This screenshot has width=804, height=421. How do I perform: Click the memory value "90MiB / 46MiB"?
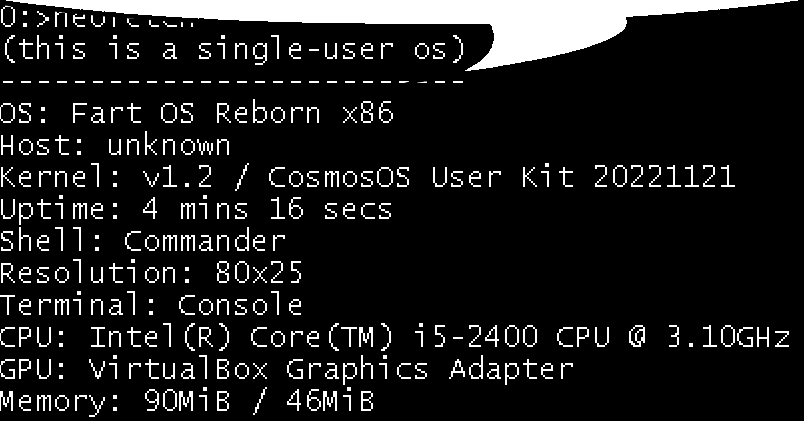coord(246,402)
